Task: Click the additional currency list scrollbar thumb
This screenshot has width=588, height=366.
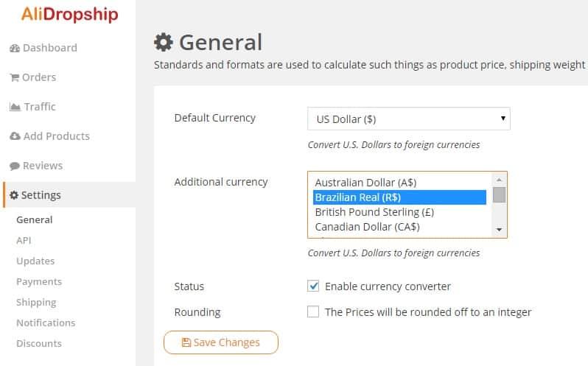Action: pyautogui.click(x=499, y=195)
